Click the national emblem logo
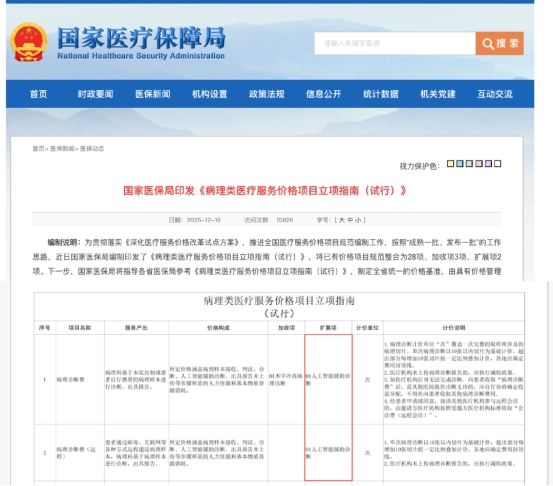The image size is (553, 486). [x=29, y=42]
